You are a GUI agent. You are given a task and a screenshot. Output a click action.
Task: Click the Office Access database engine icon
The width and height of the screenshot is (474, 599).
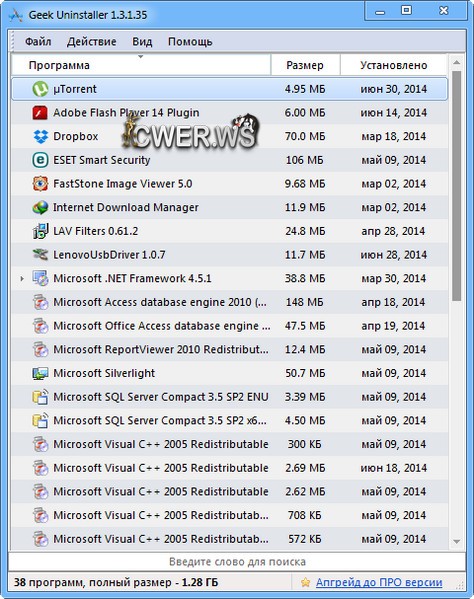coord(40,326)
